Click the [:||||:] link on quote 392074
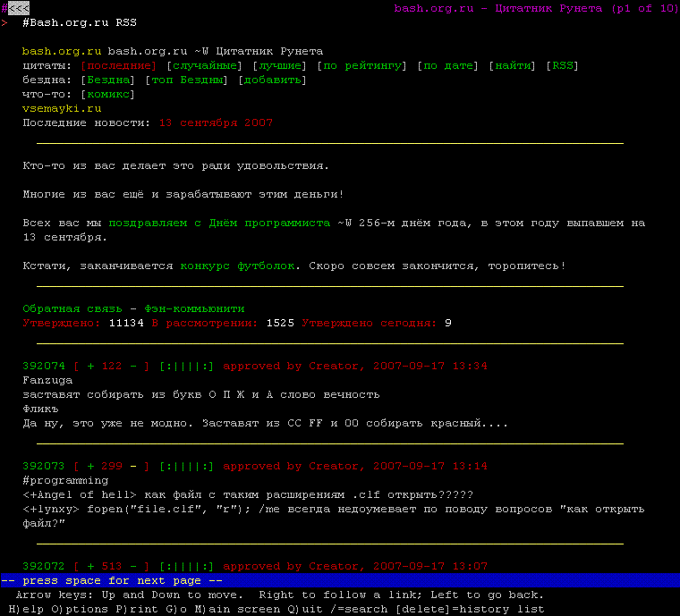Screen dimensions: 680x616 (187, 366)
